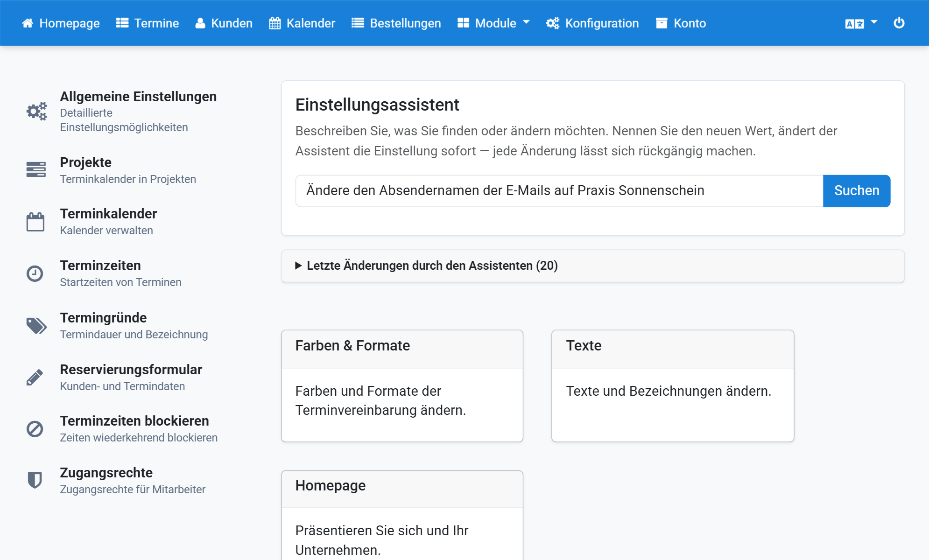Viewport: 929px width, 560px height.
Task: Open the Texte card
Action: click(673, 386)
